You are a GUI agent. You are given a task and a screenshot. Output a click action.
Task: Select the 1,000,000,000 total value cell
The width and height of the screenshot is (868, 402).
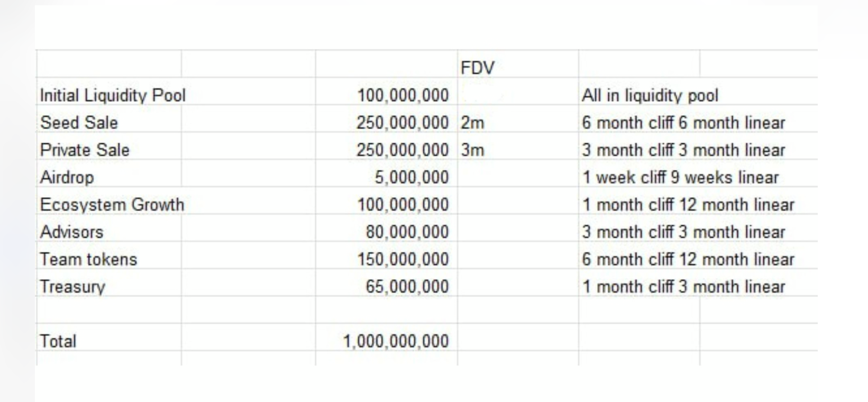click(396, 341)
